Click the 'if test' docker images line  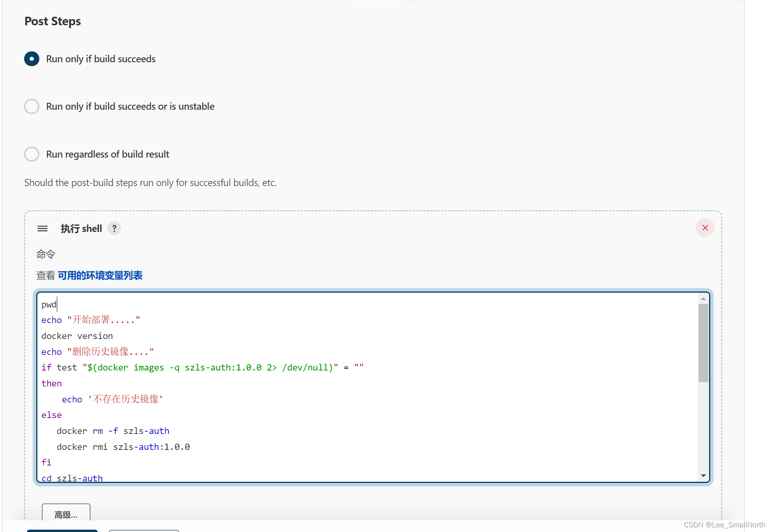(x=202, y=367)
